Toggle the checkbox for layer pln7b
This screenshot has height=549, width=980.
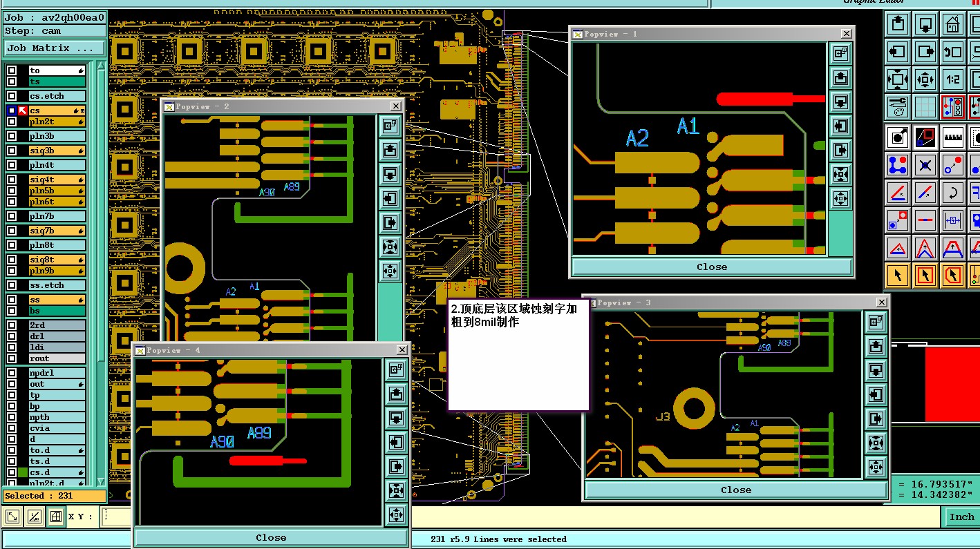point(12,216)
